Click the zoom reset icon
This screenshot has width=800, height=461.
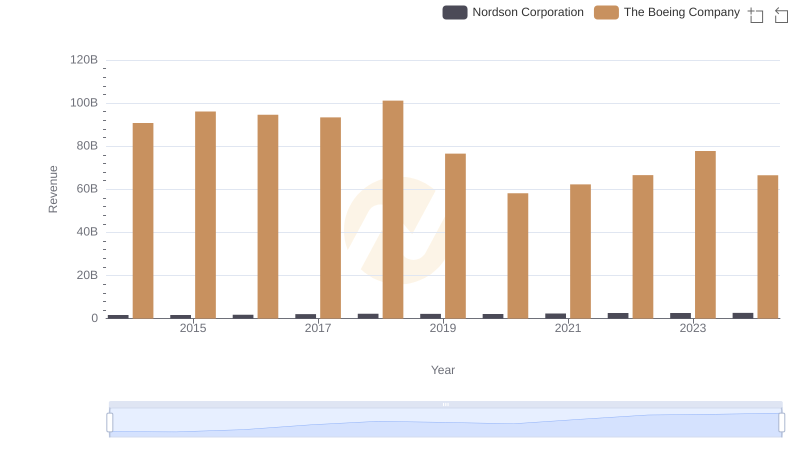coord(781,15)
